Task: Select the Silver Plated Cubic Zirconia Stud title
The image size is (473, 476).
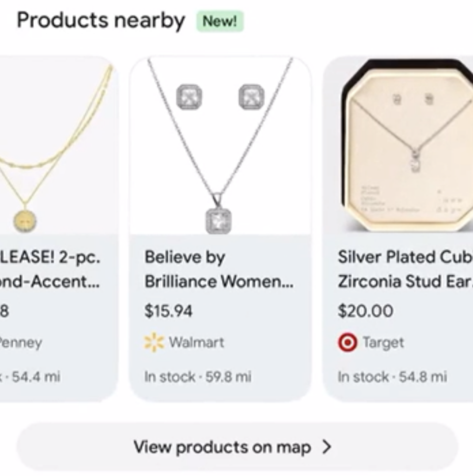Action: click(x=405, y=269)
